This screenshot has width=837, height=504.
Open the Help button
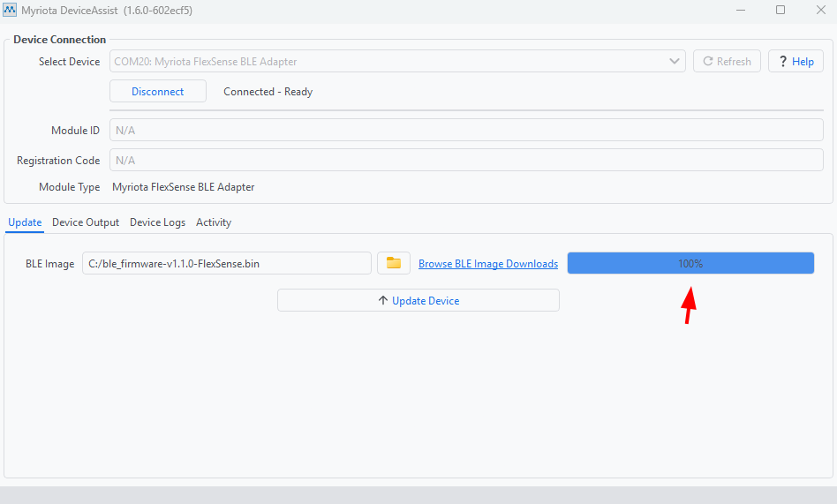click(796, 62)
